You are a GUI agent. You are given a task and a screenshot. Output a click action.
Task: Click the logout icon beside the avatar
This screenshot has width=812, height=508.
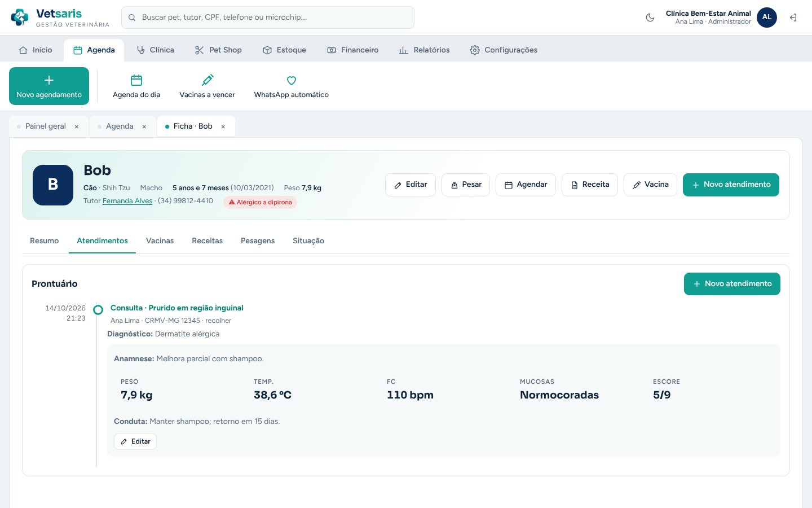793,17
